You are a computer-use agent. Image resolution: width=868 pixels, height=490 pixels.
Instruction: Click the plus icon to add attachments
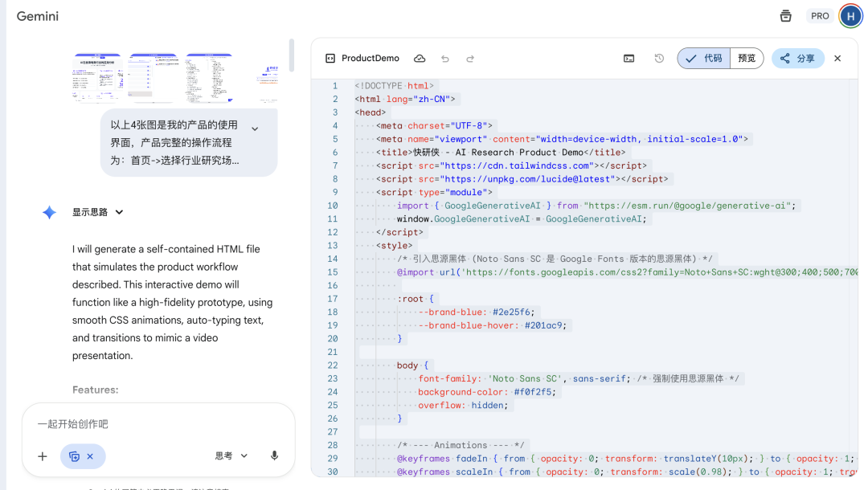point(43,456)
